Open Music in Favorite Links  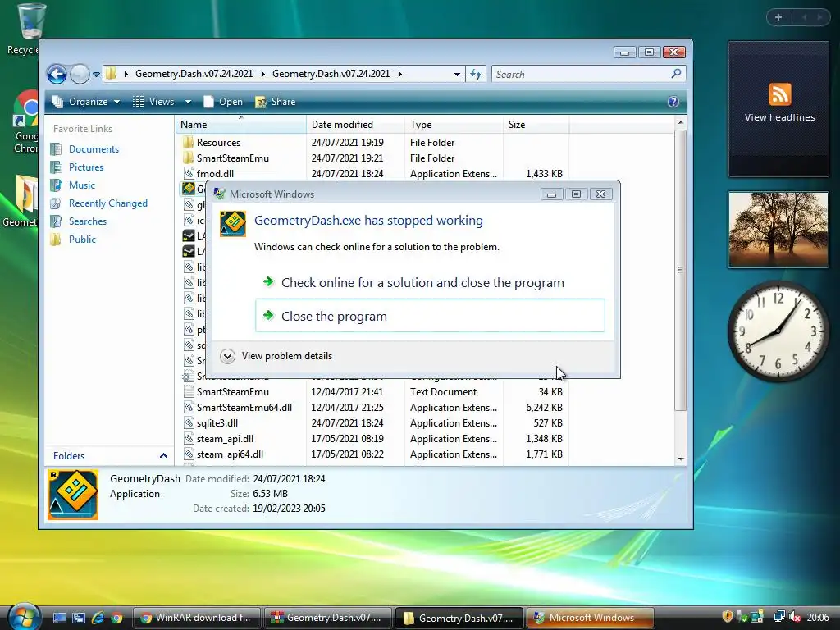(82, 185)
